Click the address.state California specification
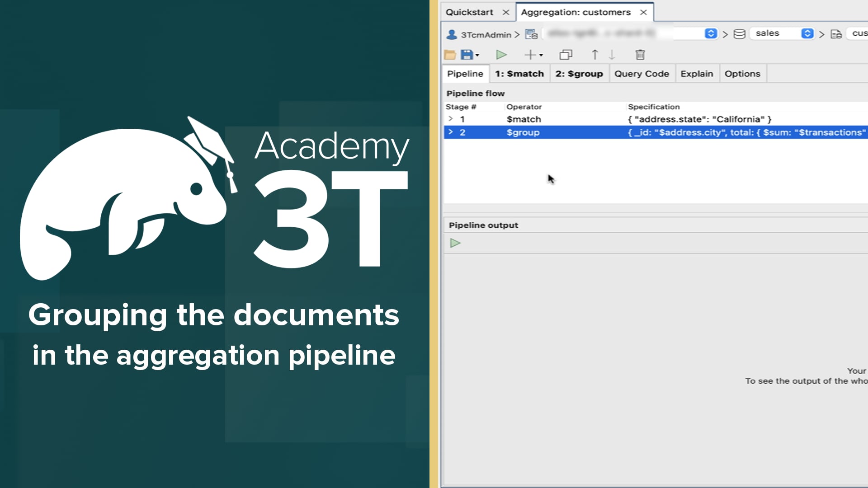Image resolution: width=868 pixels, height=488 pixels. 699,119
